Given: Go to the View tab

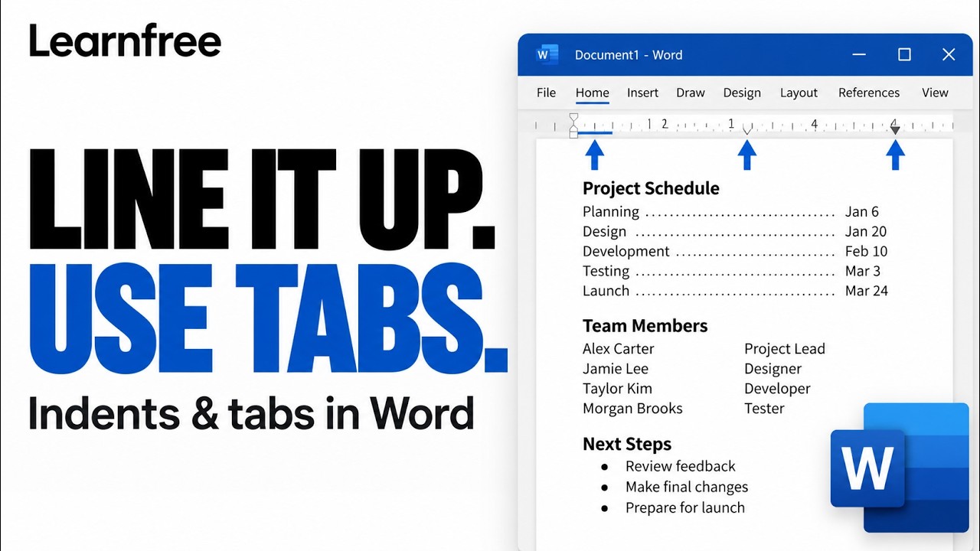Looking at the screenshot, I should 935,93.
